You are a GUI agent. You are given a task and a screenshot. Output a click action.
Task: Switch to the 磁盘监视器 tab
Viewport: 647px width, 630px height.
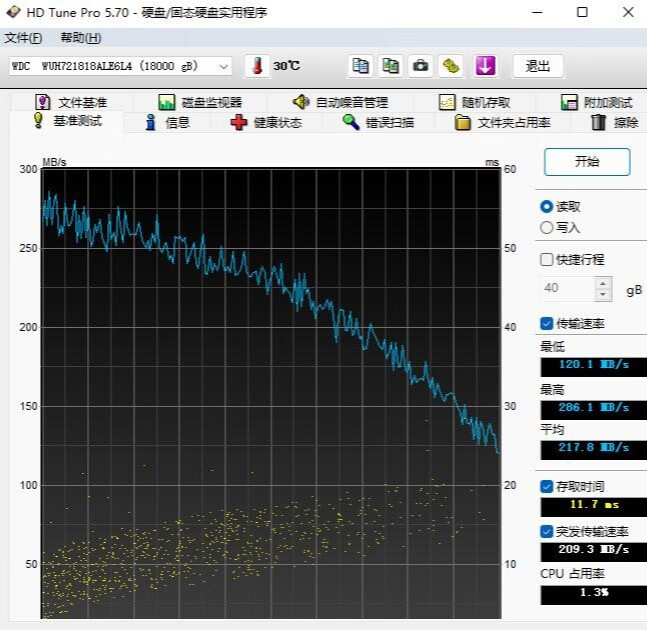(200, 102)
